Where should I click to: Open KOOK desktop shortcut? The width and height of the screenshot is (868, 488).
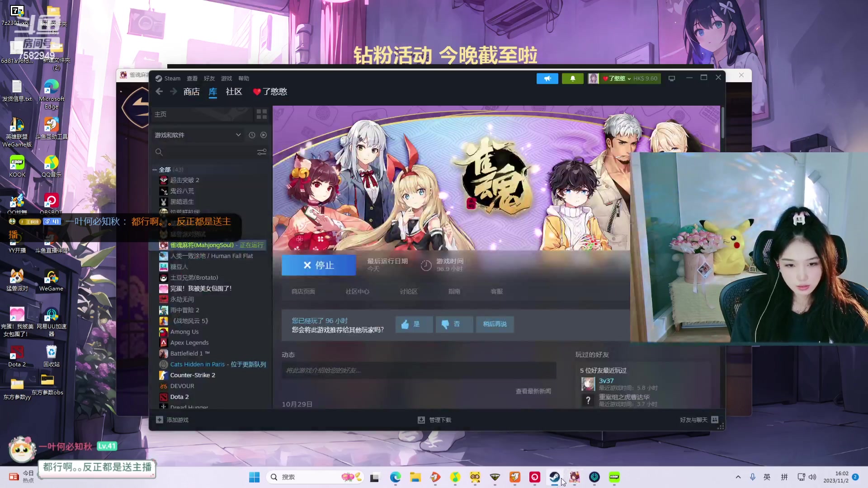pyautogui.click(x=17, y=166)
